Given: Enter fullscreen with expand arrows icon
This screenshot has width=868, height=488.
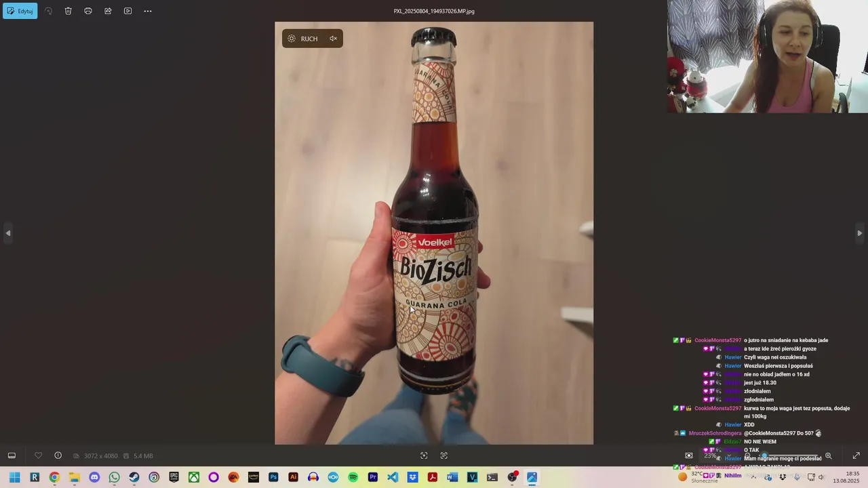Looking at the screenshot, I should pos(856,456).
